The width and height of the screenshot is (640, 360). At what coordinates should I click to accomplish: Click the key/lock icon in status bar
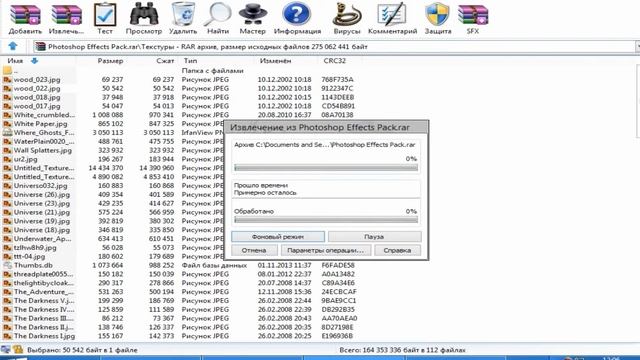coord(18,349)
